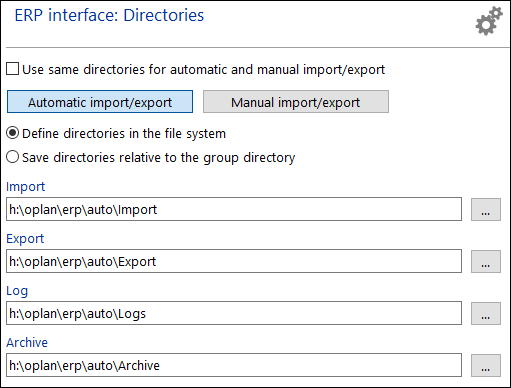Viewport: 511px width, 388px height.
Task: Select the Automatic import/export tab button
Action: [x=100, y=102]
